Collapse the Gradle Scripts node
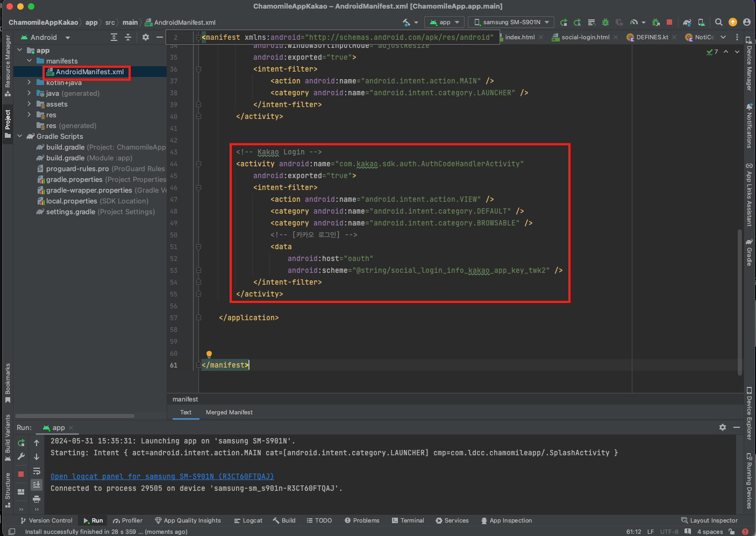The image size is (756, 536). 19,136
